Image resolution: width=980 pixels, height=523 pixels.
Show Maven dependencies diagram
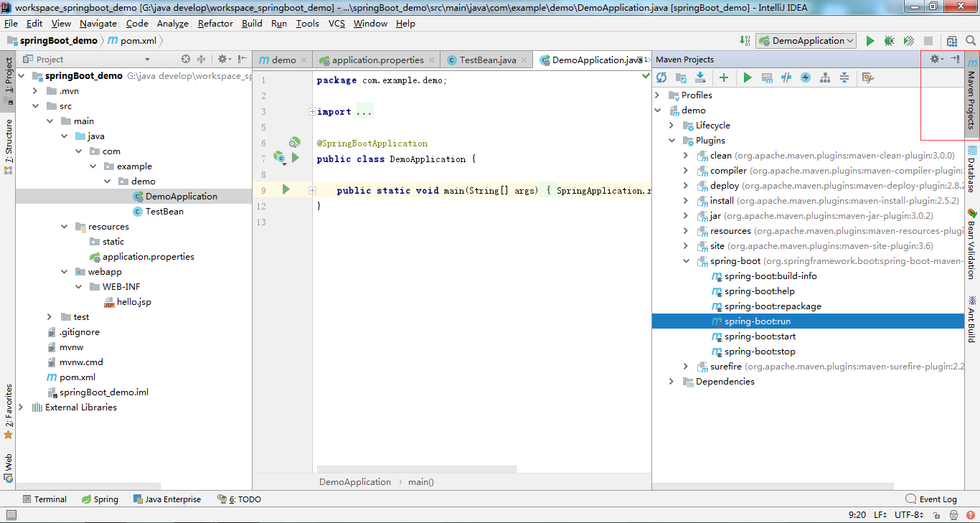(x=825, y=77)
